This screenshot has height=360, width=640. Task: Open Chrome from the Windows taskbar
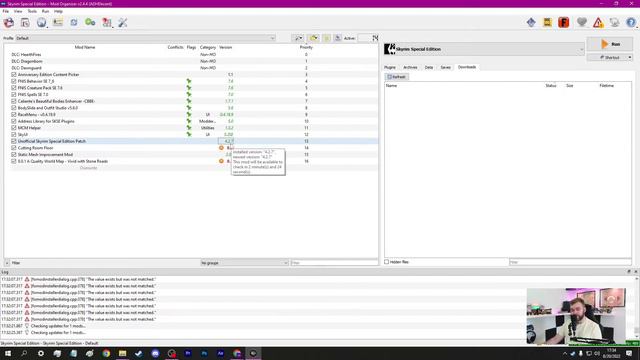coord(106,353)
